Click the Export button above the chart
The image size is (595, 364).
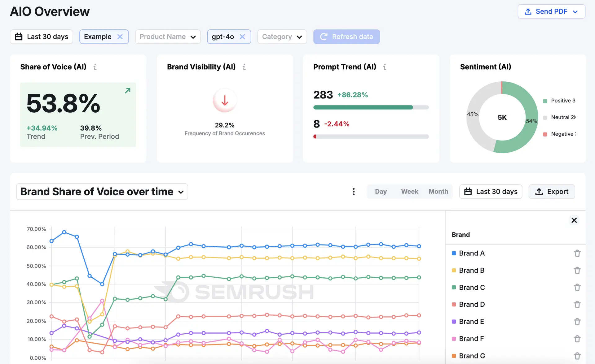[x=552, y=192]
